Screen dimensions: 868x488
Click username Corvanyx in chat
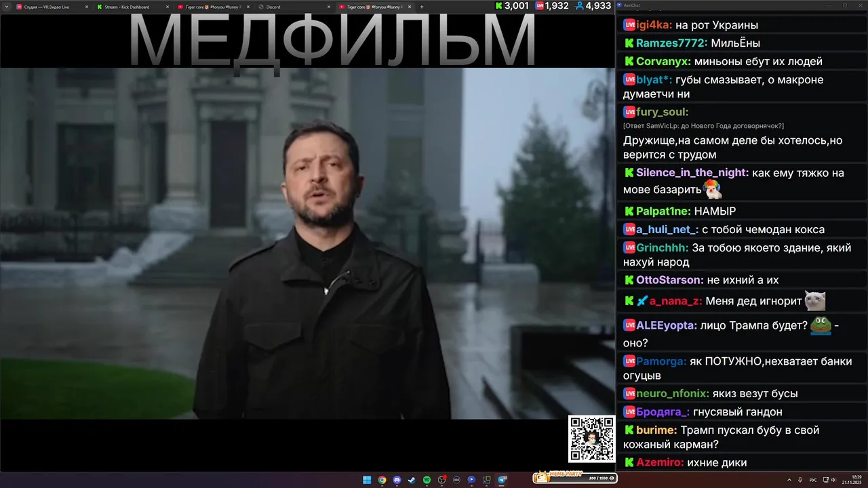point(664,62)
